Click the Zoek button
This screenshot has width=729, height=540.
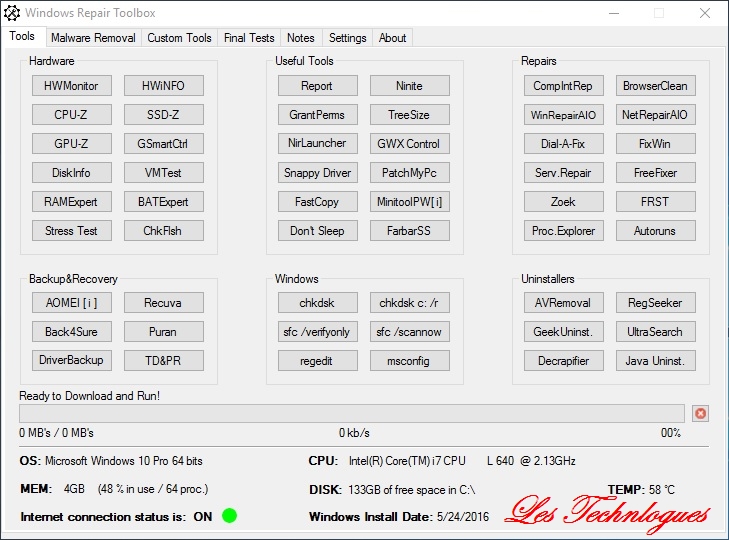point(563,201)
